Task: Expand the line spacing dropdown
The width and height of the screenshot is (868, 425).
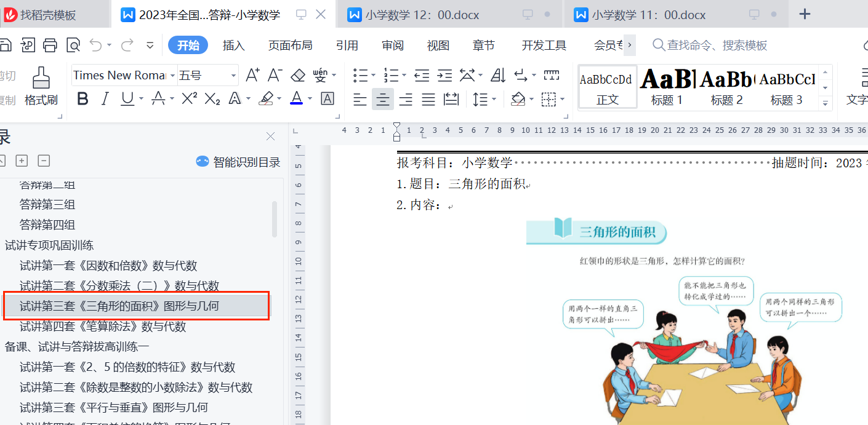Action: coord(494,99)
